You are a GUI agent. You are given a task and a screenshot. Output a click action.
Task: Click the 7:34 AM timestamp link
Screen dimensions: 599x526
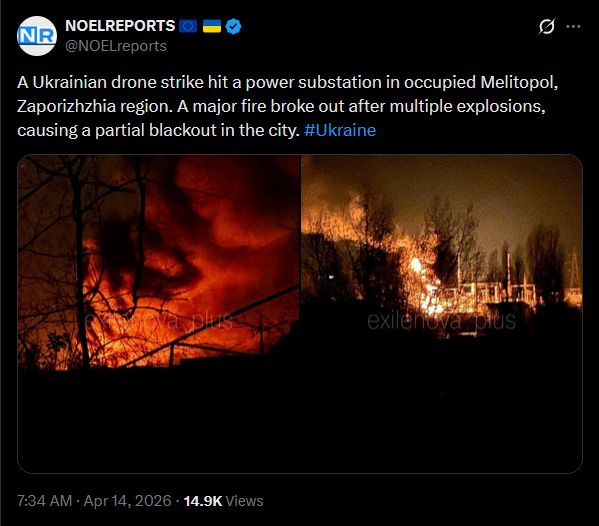click(45, 501)
